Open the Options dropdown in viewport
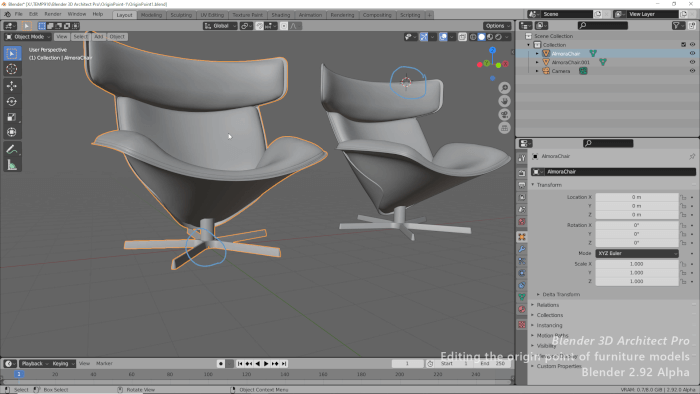Screen dimensions: 700x394 pos(497,26)
